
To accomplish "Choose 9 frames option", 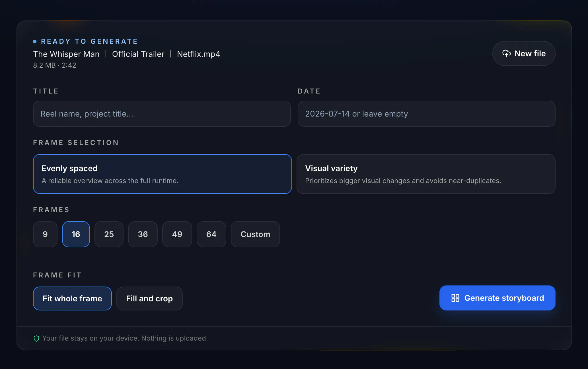I will (x=45, y=234).
